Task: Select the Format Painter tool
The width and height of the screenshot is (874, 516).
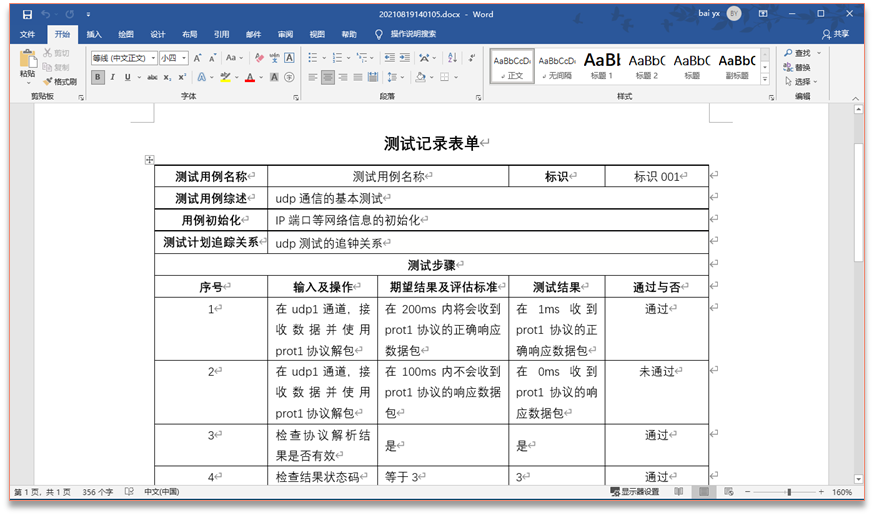Action: coord(59,82)
